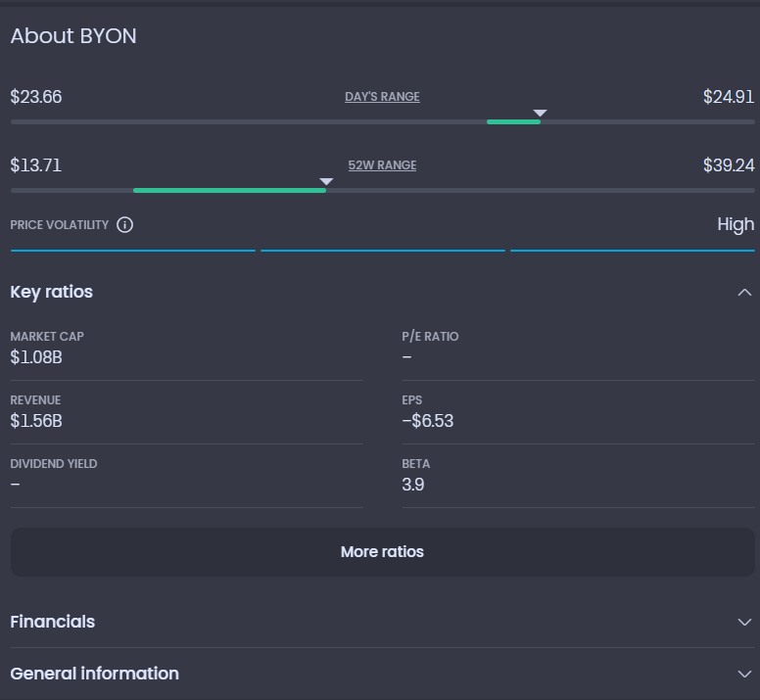This screenshot has height=700, width=760.
Task: Click the EPS value -$6.53
Action: (x=428, y=421)
